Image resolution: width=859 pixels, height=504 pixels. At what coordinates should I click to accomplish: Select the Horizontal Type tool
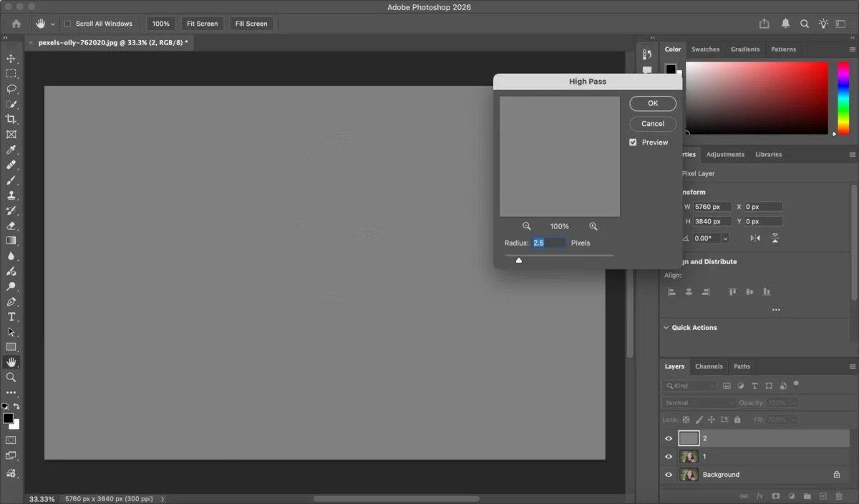coord(11,316)
